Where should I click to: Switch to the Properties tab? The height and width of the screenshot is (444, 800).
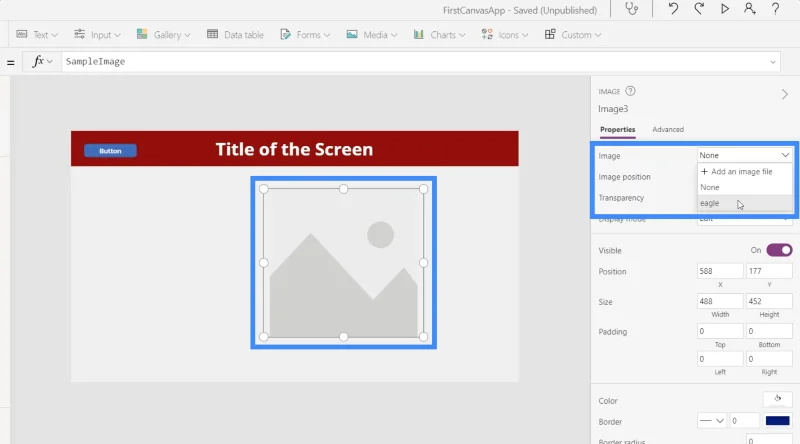click(x=617, y=130)
